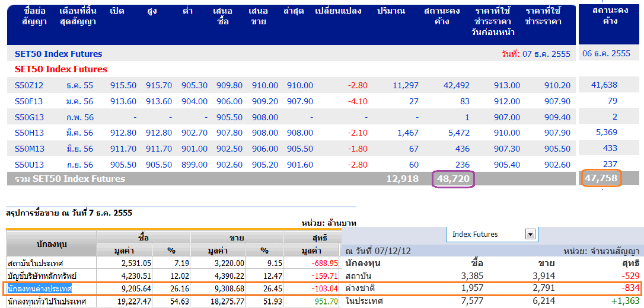
Task: Open the S50M13 contract link
Action: [x=29, y=149]
